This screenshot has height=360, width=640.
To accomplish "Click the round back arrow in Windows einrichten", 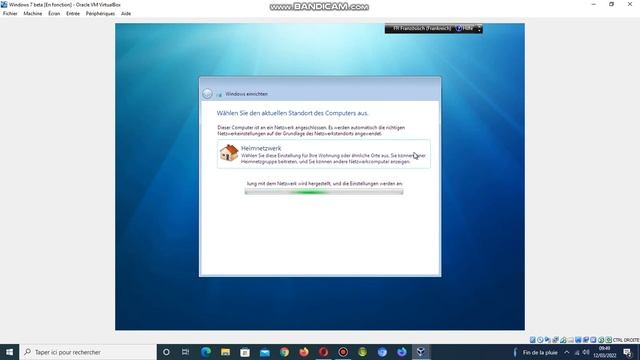I will (207, 94).
